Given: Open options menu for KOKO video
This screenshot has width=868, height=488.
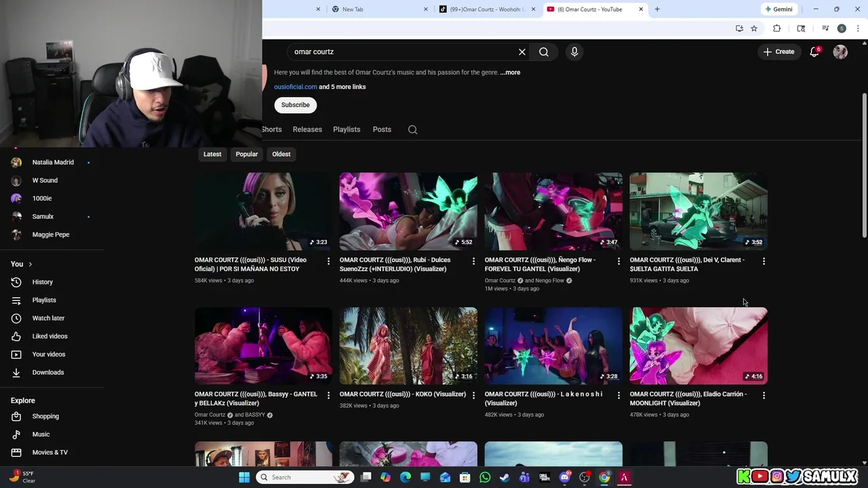Looking at the screenshot, I should 473,395.
